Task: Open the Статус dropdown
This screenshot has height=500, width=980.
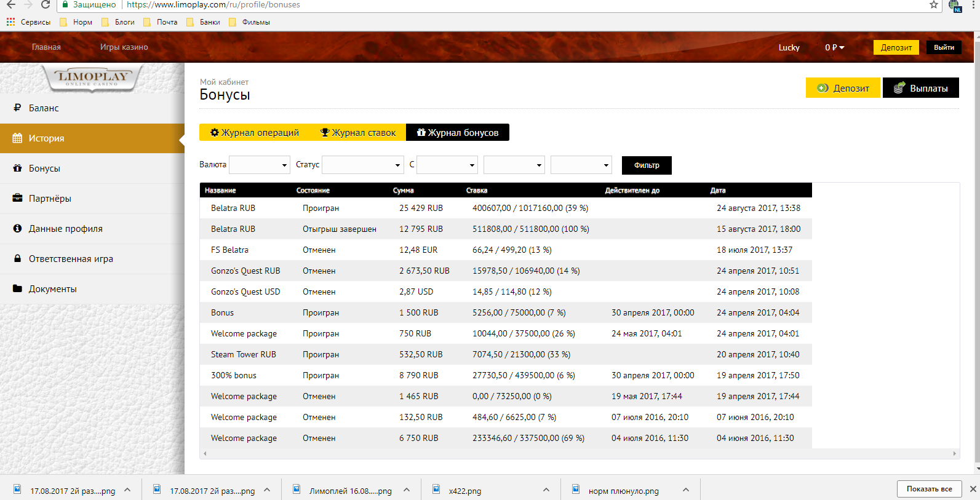Action: tap(363, 165)
